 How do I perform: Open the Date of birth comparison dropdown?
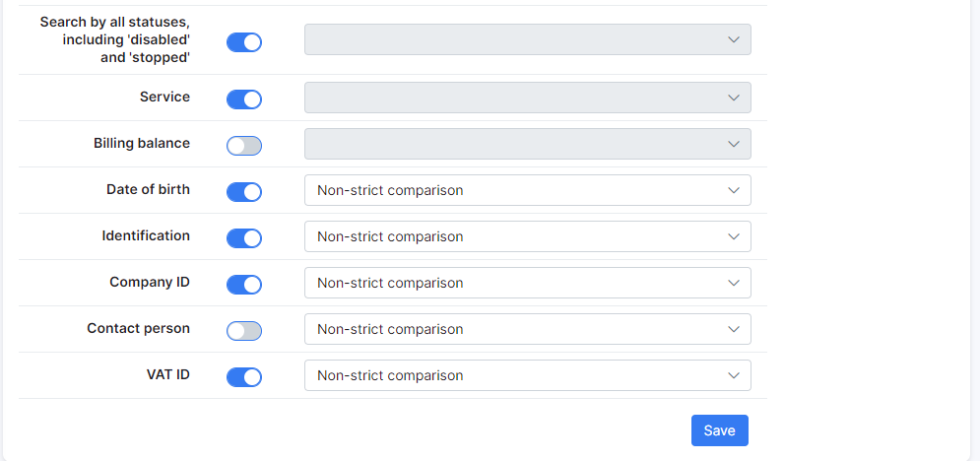click(x=528, y=190)
